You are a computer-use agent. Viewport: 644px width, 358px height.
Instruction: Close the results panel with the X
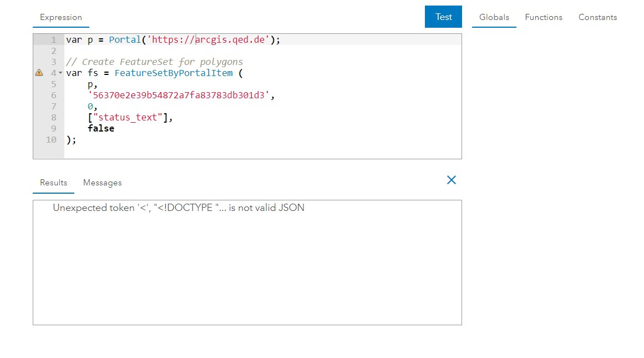point(452,180)
